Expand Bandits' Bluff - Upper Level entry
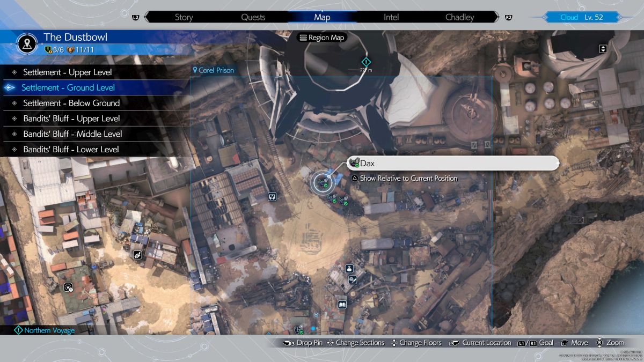644x362 pixels. click(x=71, y=119)
